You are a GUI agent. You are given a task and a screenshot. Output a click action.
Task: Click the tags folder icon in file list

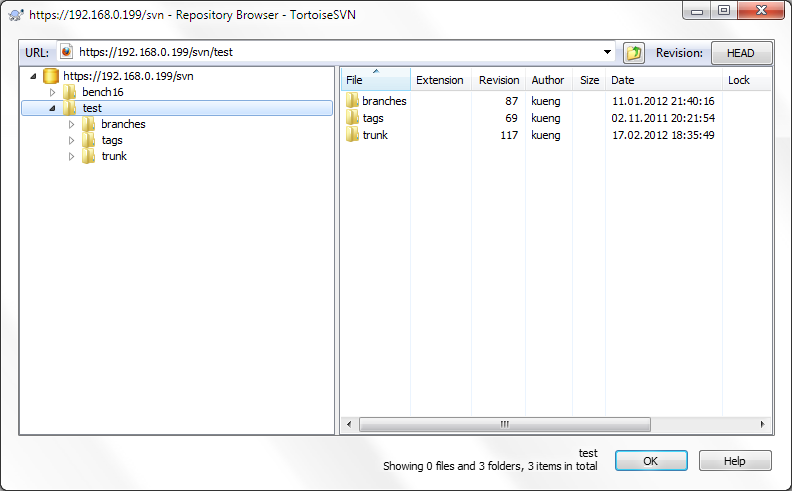[352, 118]
